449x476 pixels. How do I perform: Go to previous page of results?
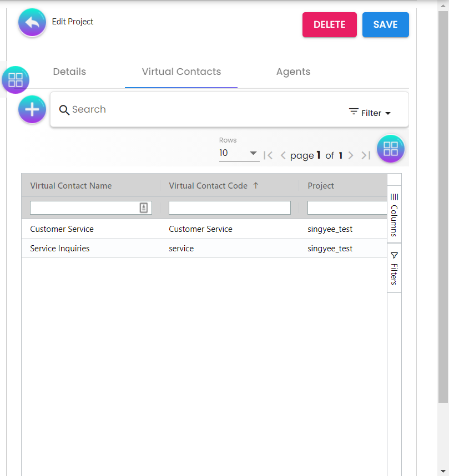283,155
